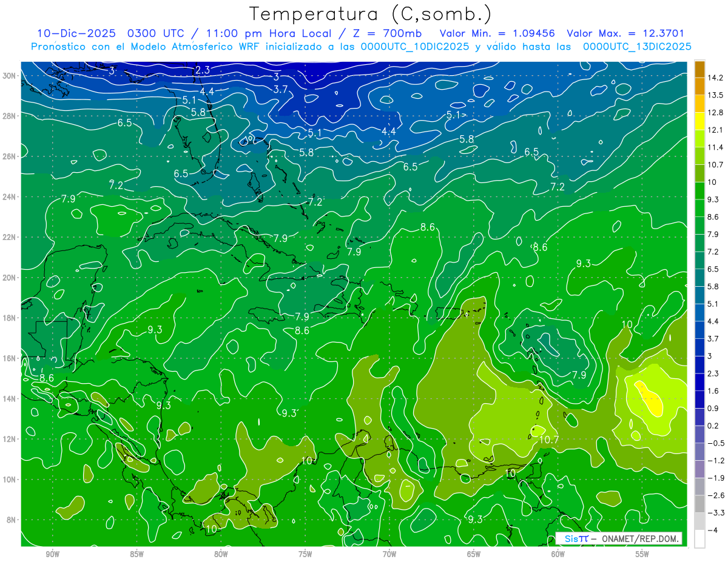Click the 3.7 contour label on the map

280,89
